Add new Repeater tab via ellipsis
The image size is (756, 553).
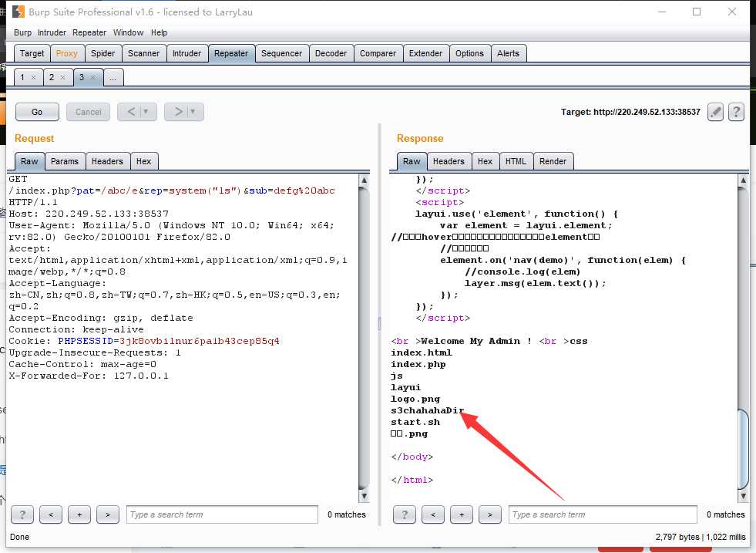(x=113, y=77)
